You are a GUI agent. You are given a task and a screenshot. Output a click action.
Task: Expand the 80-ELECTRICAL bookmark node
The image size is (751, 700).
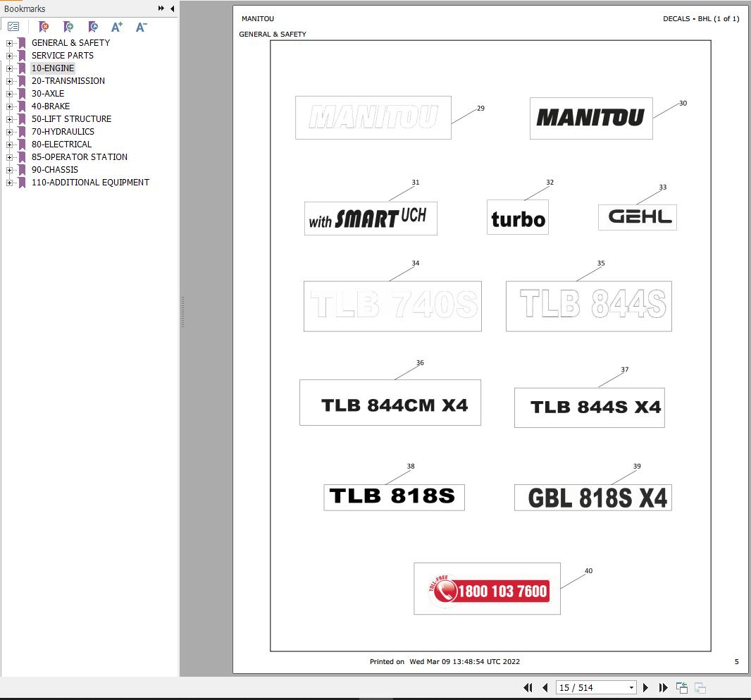click(9, 145)
